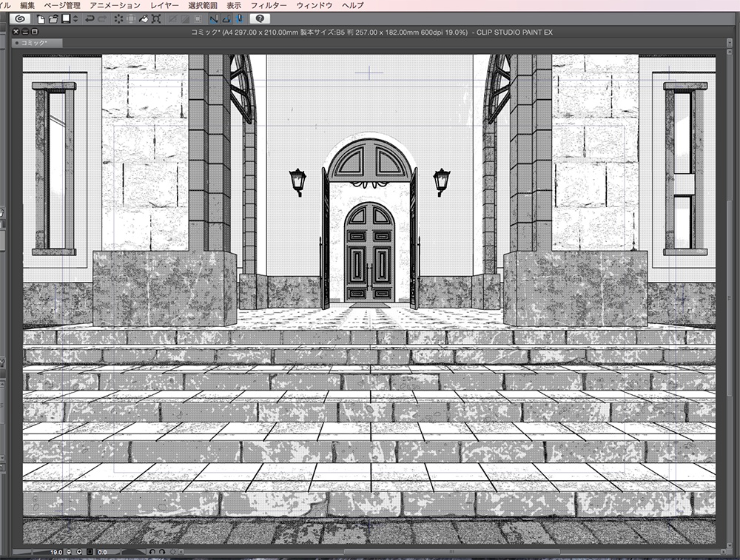Expand the save options arrows

[x=75, y=19]
